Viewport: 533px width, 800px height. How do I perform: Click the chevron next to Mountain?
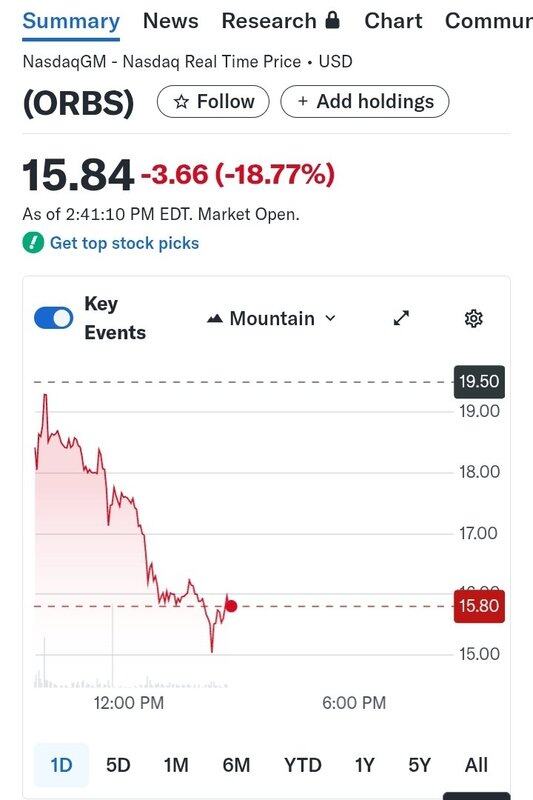tap(331, 318)
